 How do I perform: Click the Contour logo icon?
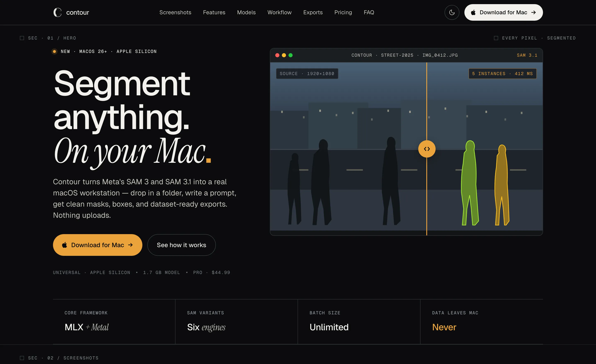[58, 12]
